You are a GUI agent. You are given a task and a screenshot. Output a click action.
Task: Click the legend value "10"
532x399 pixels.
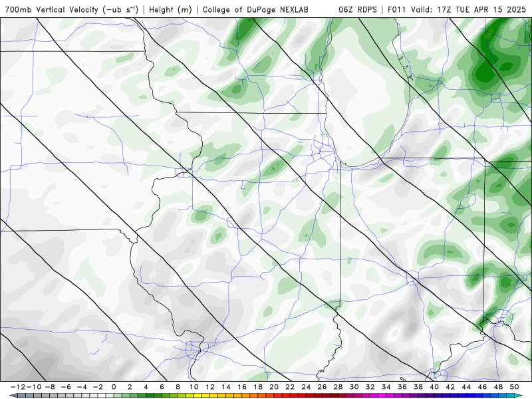pyautogui.click(x=194, y=387)
